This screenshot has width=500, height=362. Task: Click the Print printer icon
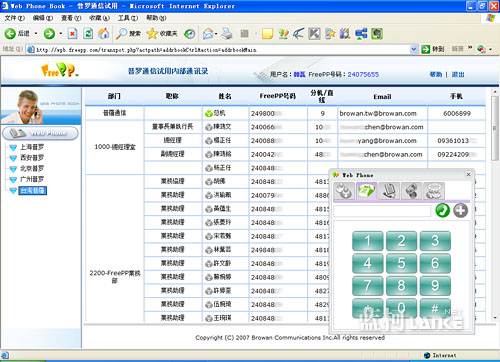tap(227, 33)
